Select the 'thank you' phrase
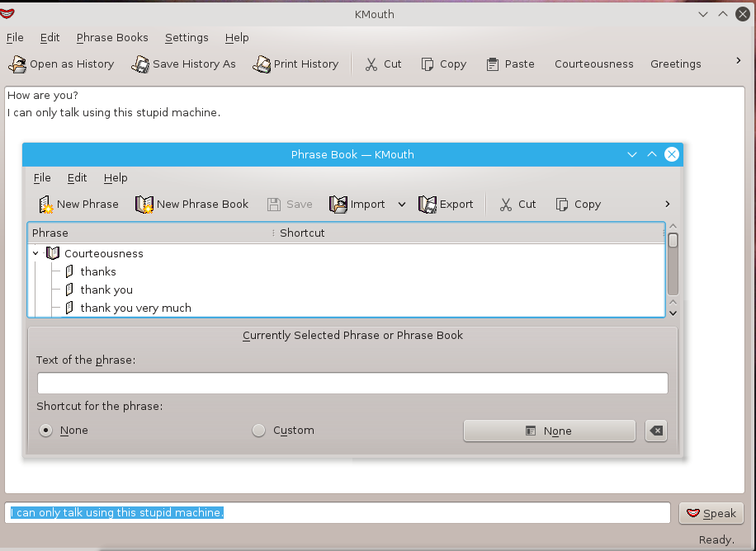The height and width of the screenshot is (551, 756). coord(106,290)
